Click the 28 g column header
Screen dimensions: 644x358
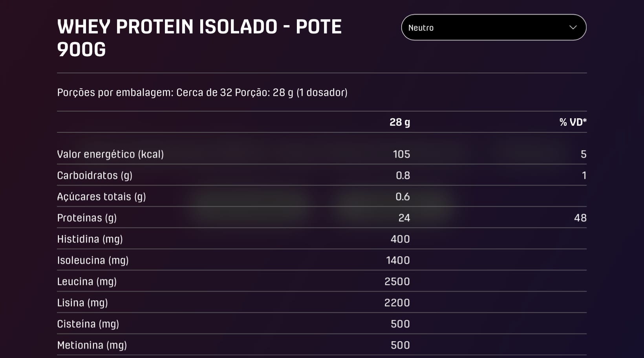pos(399,122)
